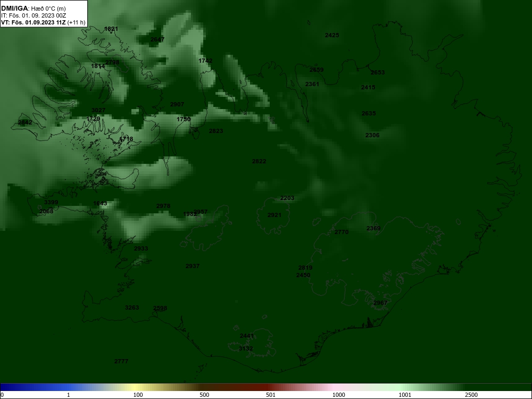Click the map value 2907

point(177,104)
